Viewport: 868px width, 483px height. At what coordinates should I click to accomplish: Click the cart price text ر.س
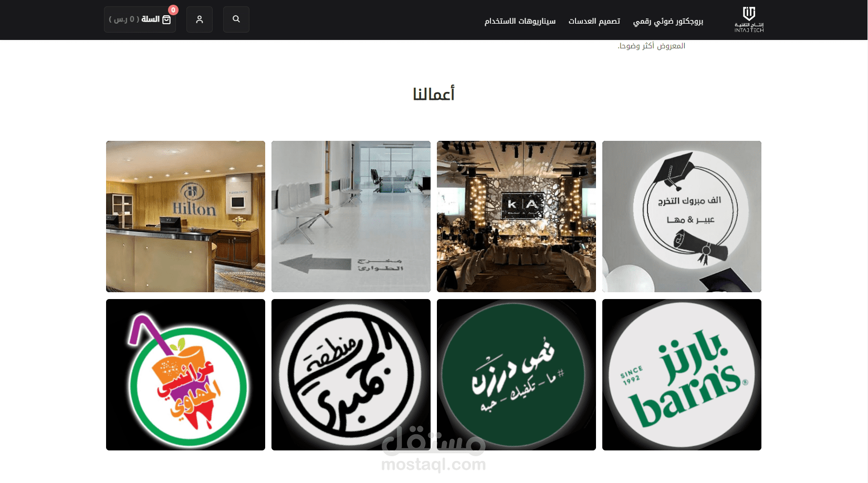point(124,19)
